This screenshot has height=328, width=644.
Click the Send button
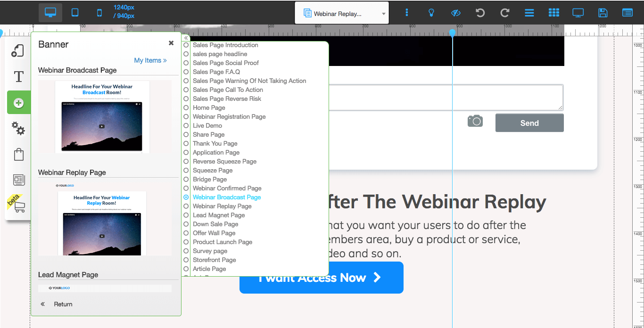(x=529, y=123)
